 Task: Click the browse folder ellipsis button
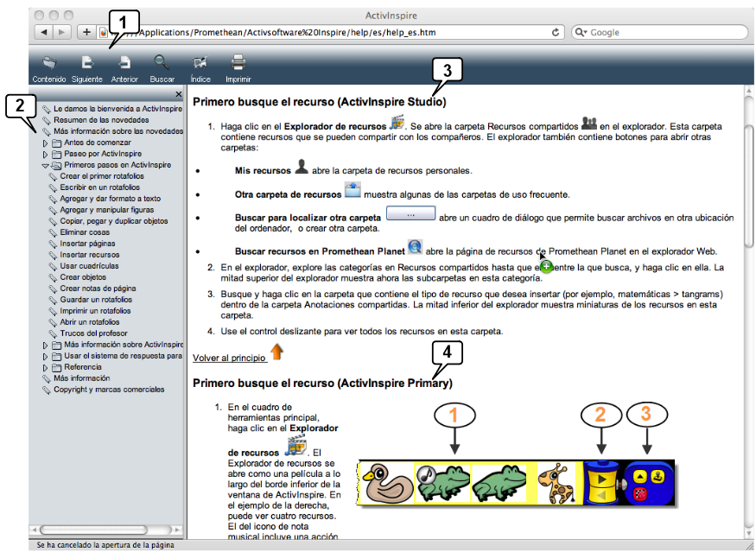coord(410,214)
